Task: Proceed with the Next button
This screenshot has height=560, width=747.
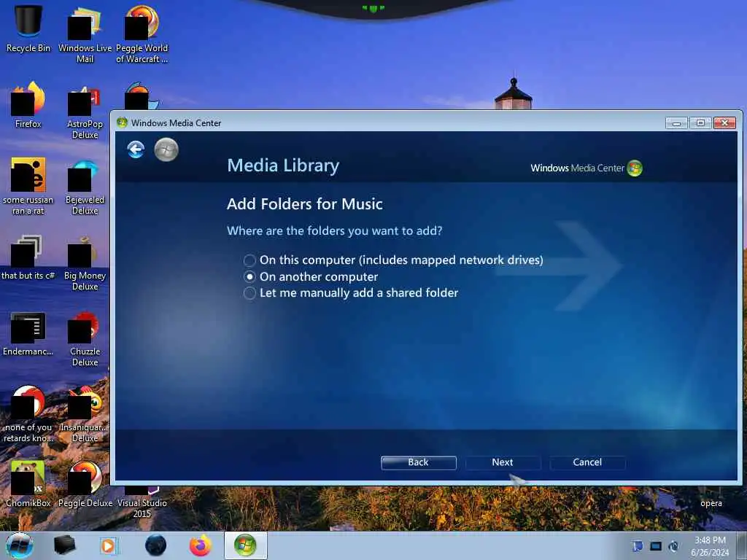Action: pyautogui.click(x=503, y=462)
